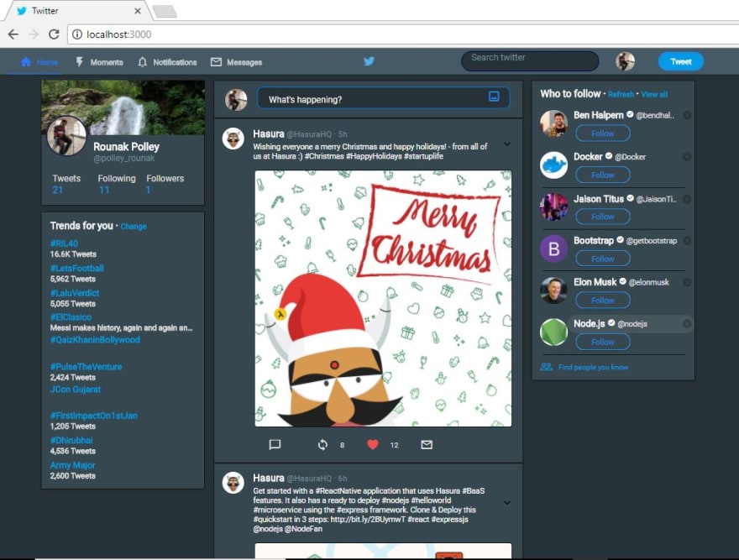The image size is (739, 560).
Task: Click Node.js green avatar
Action: pyautogui.click(x=553, y=332)
